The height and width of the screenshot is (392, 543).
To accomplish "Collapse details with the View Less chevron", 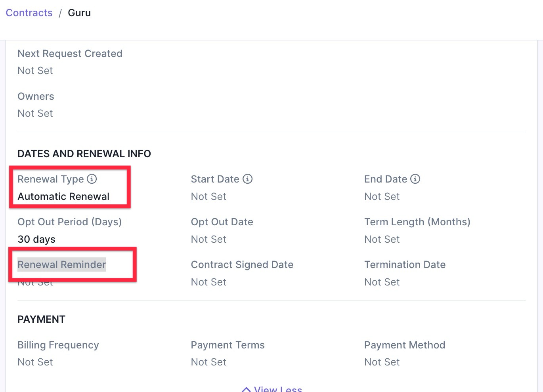I will coord(246,390).
